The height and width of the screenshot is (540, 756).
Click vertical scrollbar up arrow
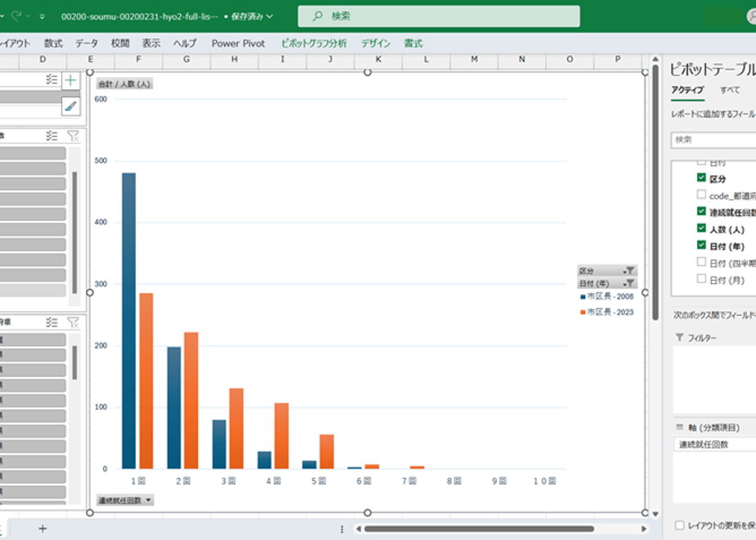point(655,59)
